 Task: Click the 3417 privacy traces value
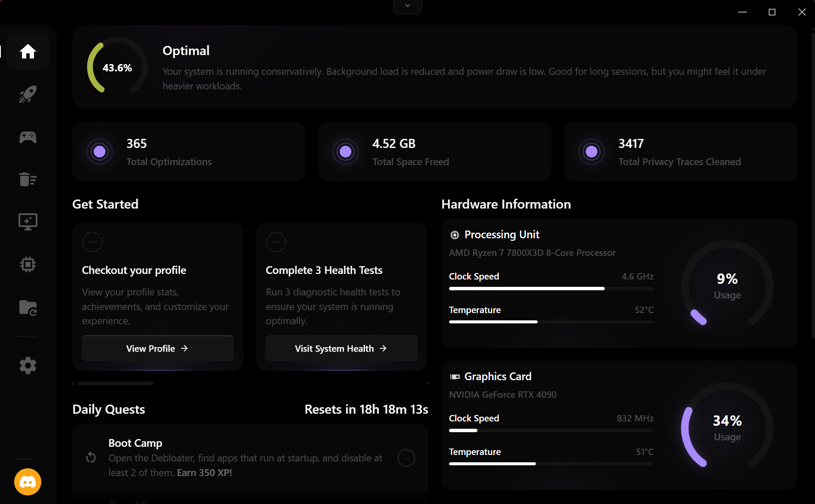631,144
